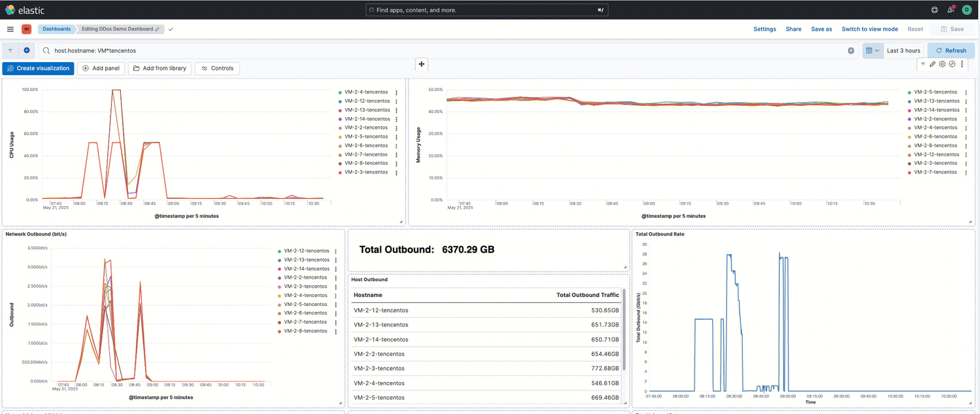Go to Dashboards breadcrumb

click(x=56, y=29)
